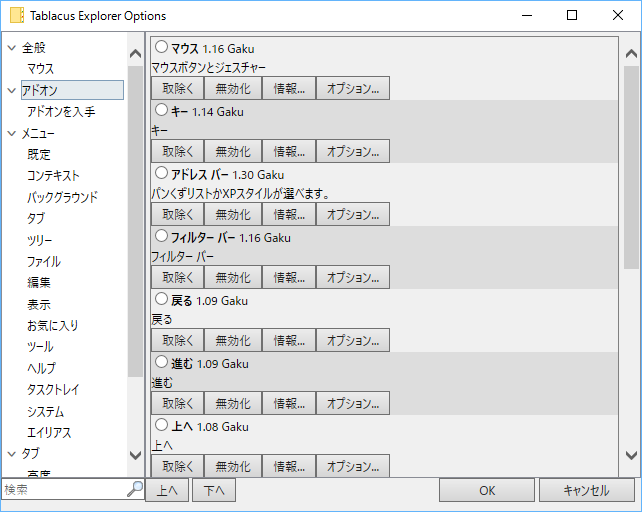
Task: Open the コンテキスト menu settings
Action: click(53, 176)
